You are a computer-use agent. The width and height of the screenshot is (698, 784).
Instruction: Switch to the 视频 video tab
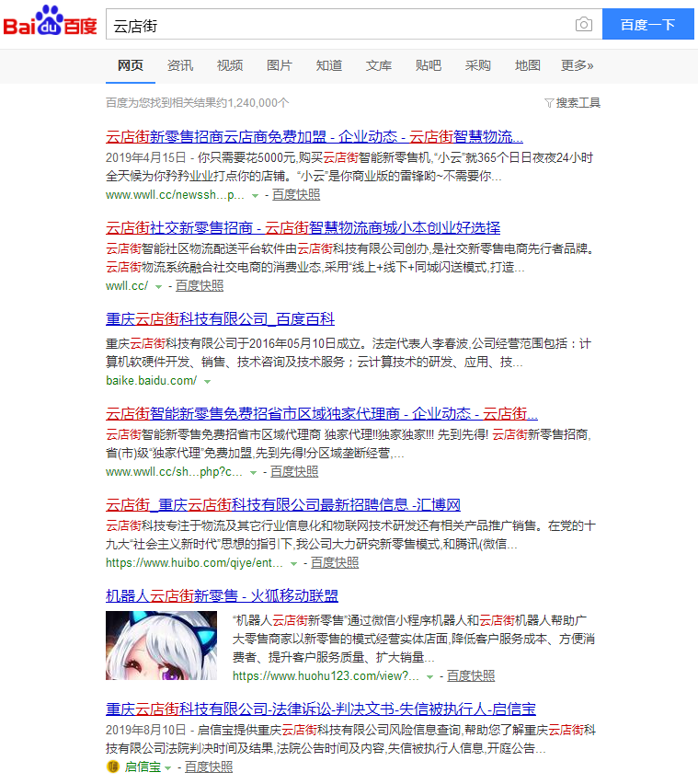pyautogui.click(x=230, y=65)
